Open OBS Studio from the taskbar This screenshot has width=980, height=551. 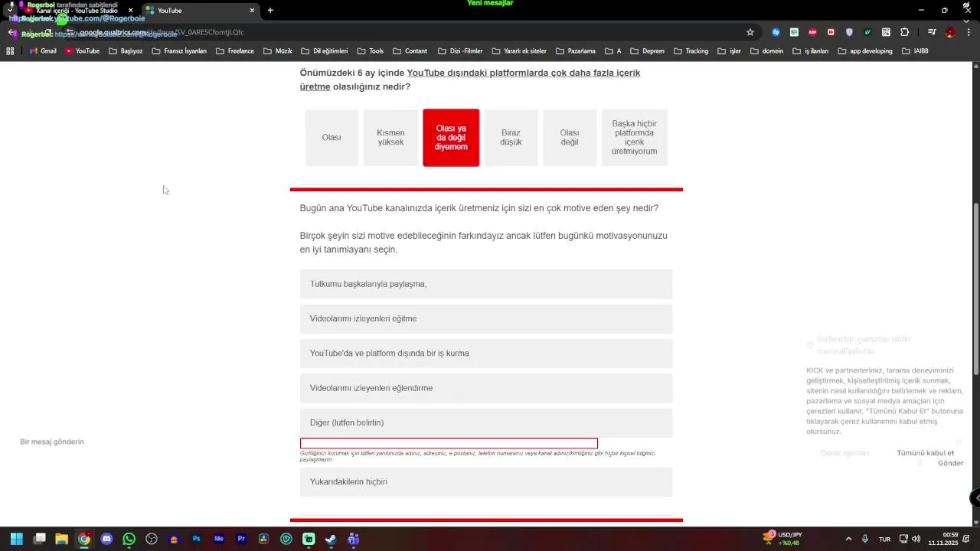coord(152,539)
